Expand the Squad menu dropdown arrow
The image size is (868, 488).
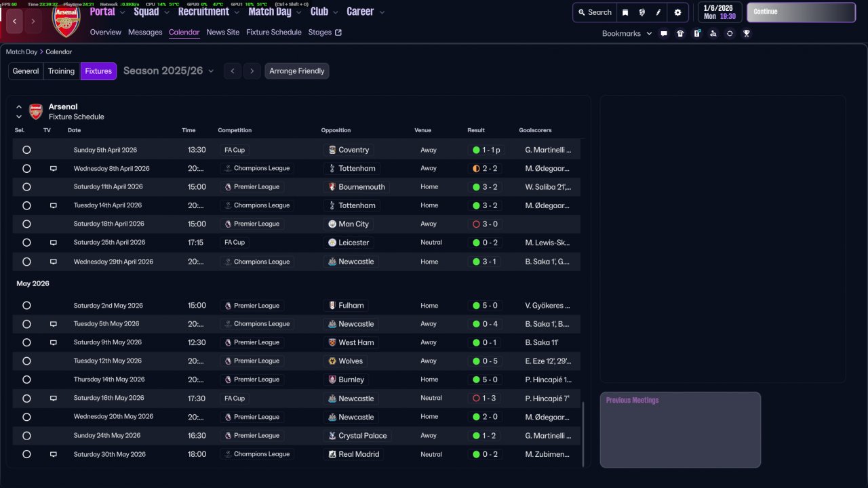(x=166, y=12)
